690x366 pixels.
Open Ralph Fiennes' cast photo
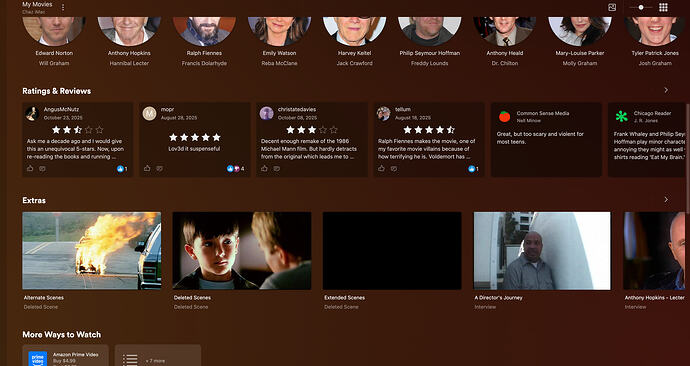coord(204,31)
